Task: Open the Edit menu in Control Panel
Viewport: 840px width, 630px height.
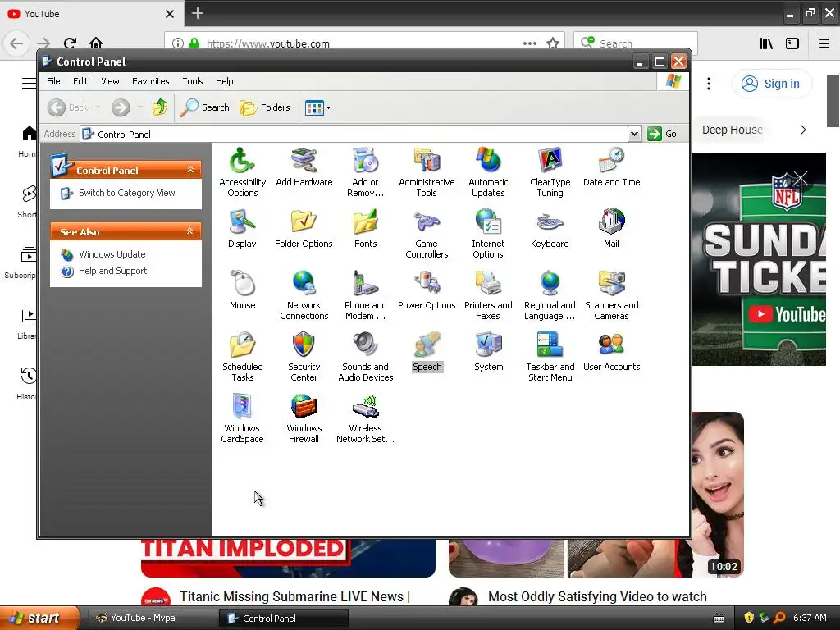Action: pos(80,81)
